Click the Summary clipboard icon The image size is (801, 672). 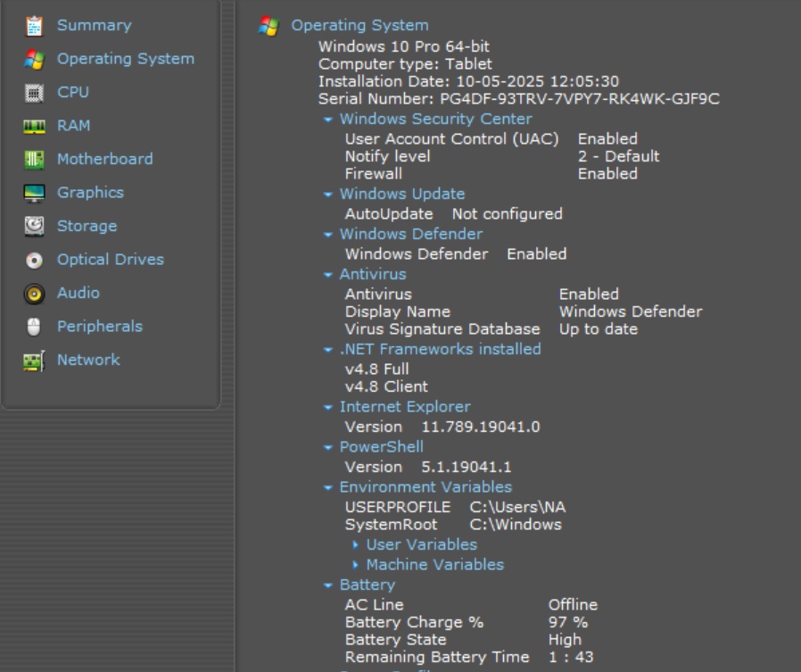coord(34,26)
